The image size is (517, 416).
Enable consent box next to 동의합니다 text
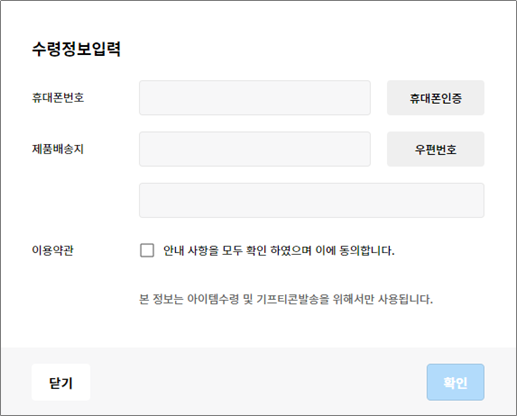coord(147,250)
